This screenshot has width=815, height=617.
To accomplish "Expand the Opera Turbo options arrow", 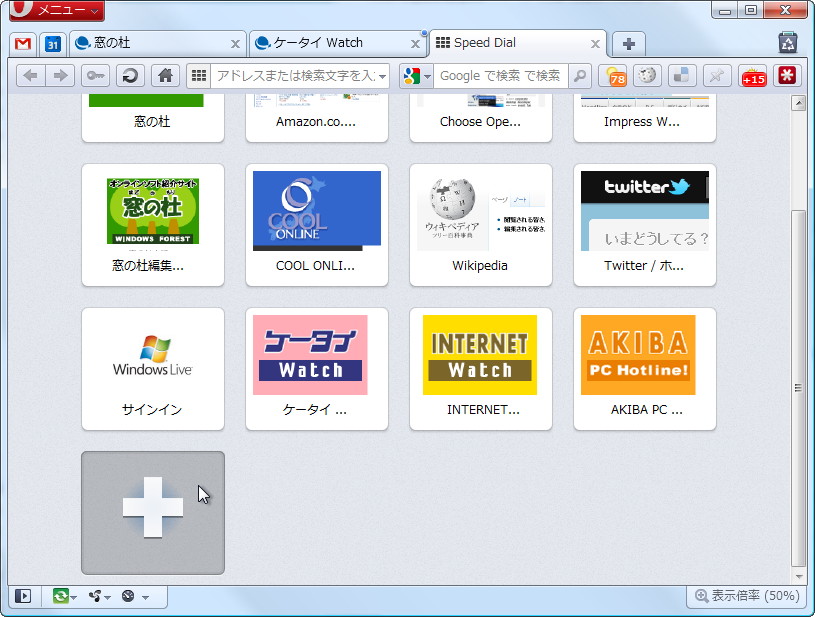I will 146,596.
